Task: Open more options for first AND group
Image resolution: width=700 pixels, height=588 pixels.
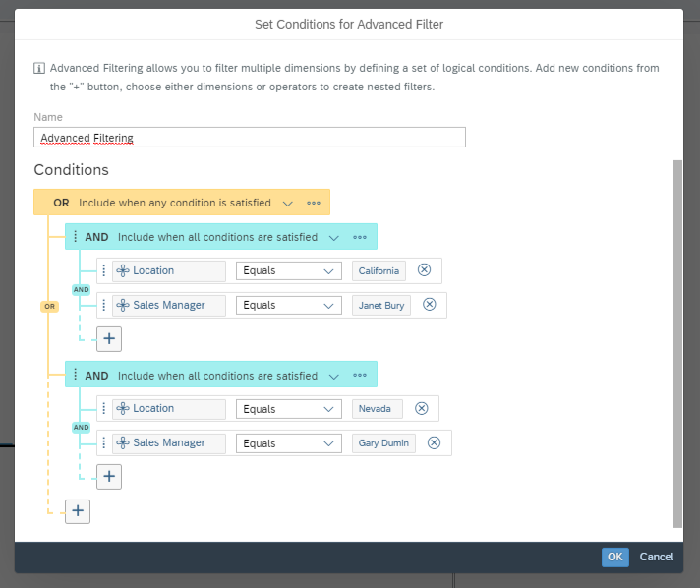Action: [x=360, y=237]
